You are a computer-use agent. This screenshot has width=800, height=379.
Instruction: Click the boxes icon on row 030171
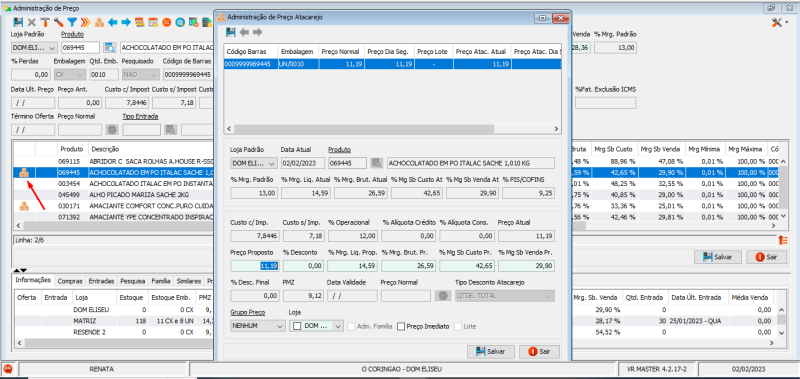[24, 206]
